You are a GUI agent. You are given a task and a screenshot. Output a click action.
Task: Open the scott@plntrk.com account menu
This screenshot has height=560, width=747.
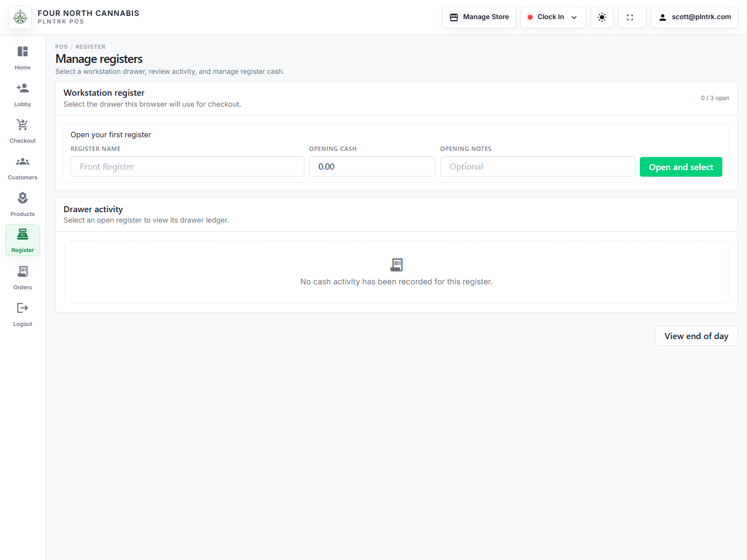[695, 17]
